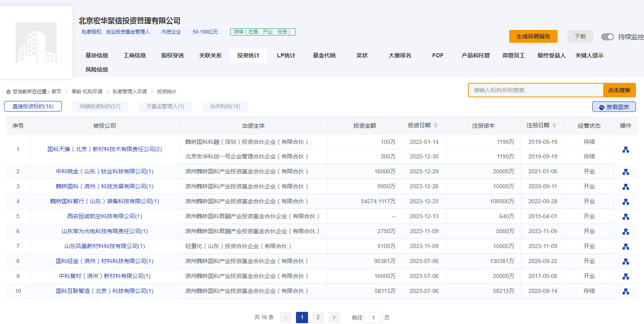The width and height of the screenshot is (644, 324).
Task: Click the 生成尽调报告 button
Action: pos(533,36)
